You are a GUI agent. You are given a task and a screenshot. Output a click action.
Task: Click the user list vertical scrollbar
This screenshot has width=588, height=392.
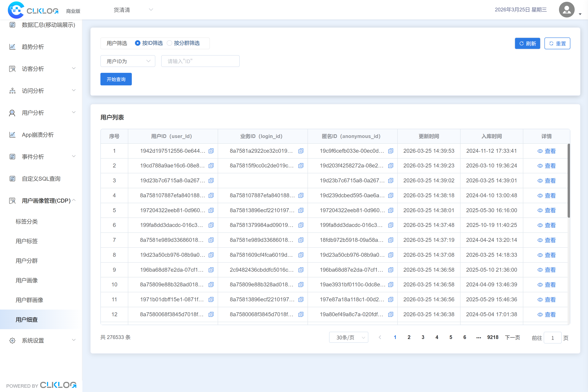tap(569, 181)
